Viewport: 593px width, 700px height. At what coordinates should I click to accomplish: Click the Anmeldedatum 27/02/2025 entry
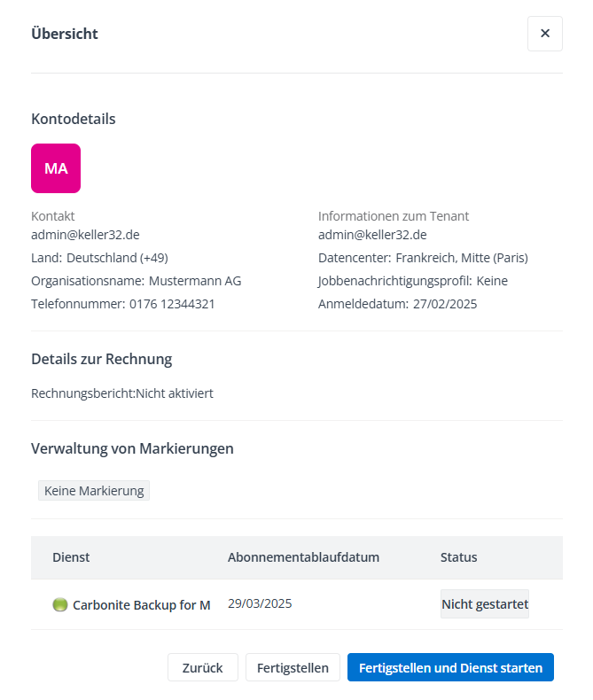pos(397,304)
